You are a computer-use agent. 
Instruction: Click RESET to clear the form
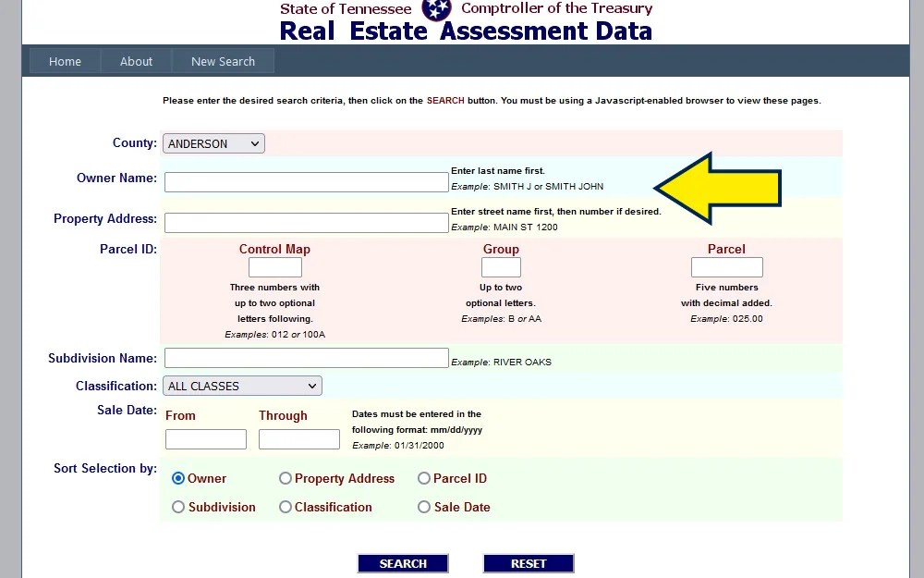click(x=528, y=563)
